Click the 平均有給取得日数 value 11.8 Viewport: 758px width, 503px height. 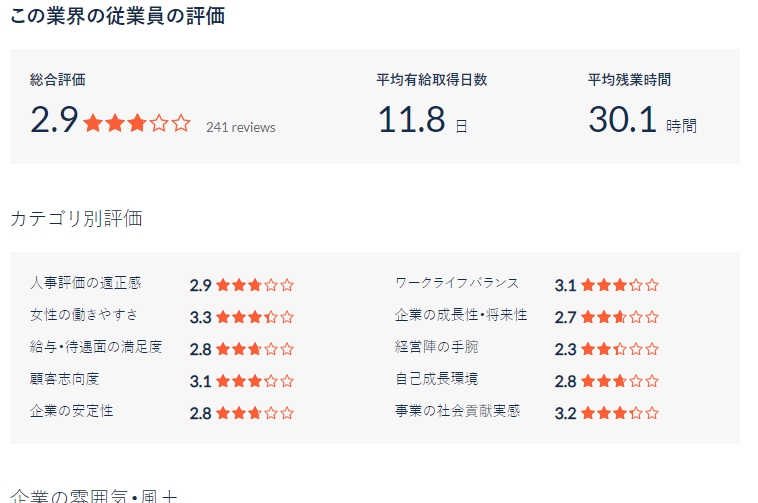tap(411, 119)
